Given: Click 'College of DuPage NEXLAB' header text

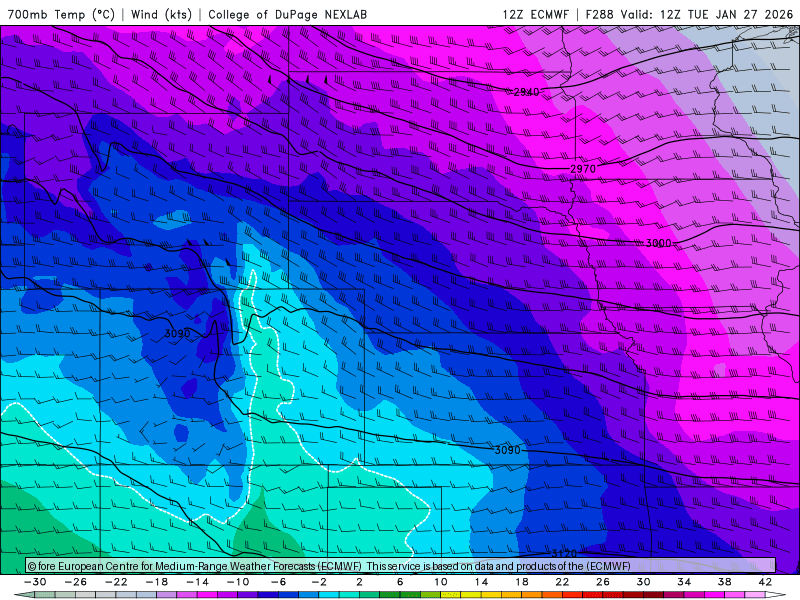Looking at the screenshot, I should [x=287, y=14].
